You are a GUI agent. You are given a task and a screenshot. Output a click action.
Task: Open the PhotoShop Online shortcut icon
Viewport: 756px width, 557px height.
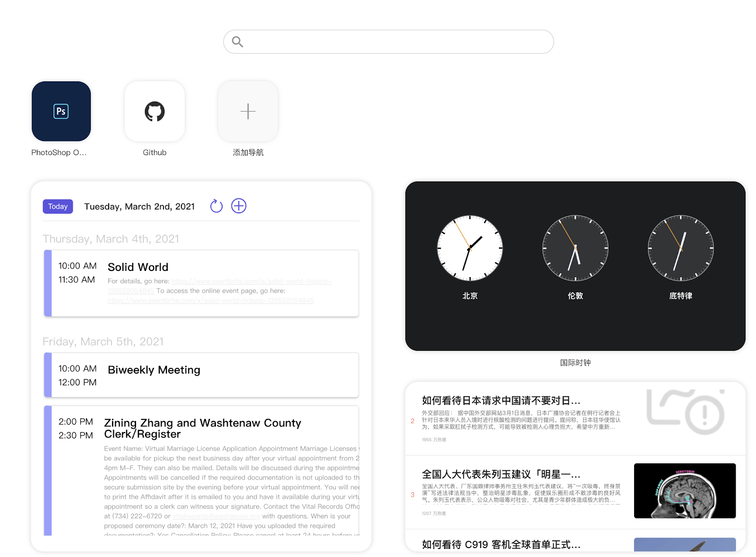coord(61,111)
